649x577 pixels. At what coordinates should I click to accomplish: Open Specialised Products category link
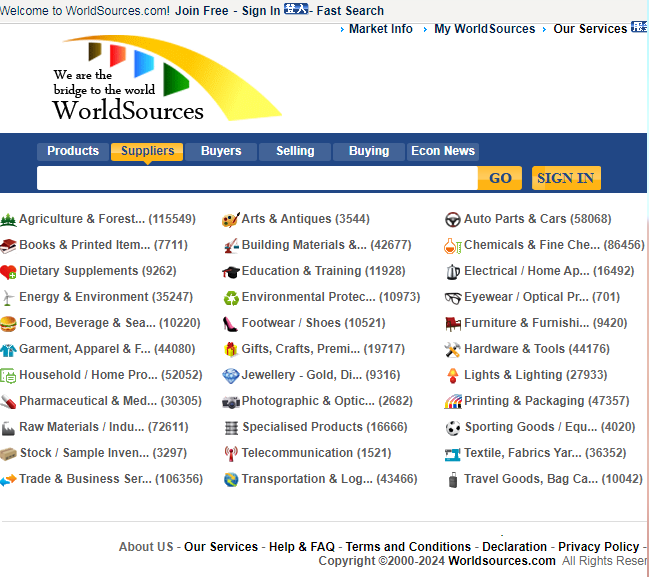coord(325,428)
